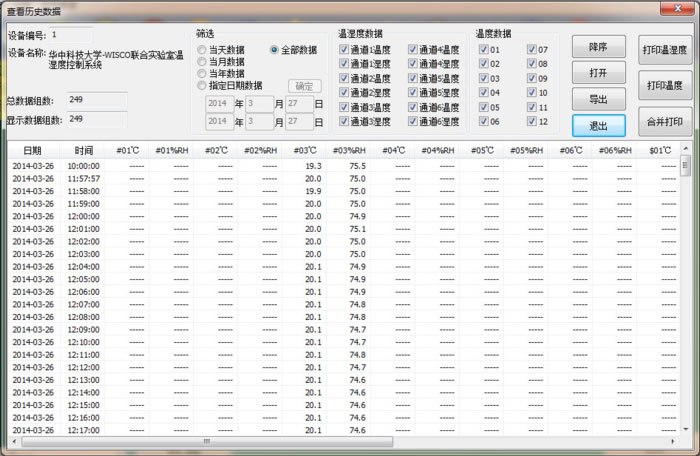Click the 合并打印 button
Image resolution: width=700 pixels, height=456 pixels.
pyautogui.click(x=665, y=122)
